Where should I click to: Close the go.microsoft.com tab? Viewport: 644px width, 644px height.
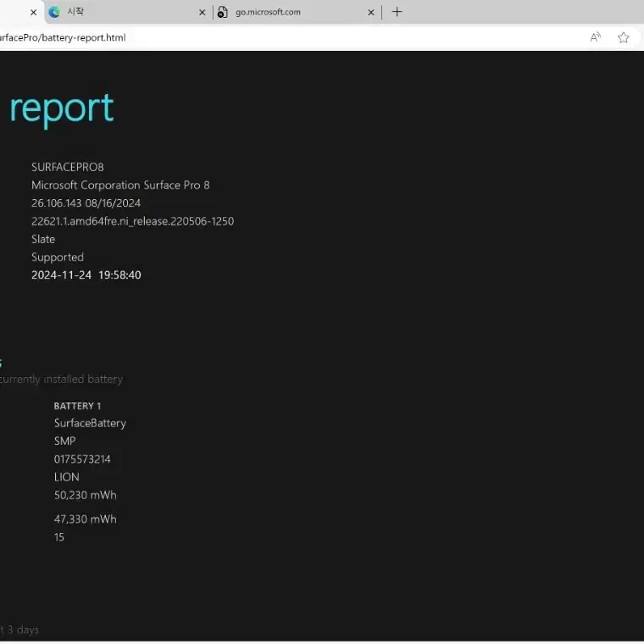point(371,13)
